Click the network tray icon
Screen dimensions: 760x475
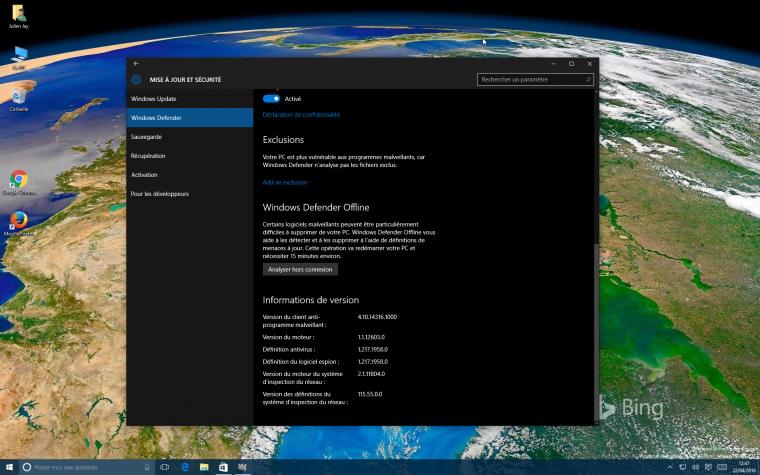coord(682,467)
